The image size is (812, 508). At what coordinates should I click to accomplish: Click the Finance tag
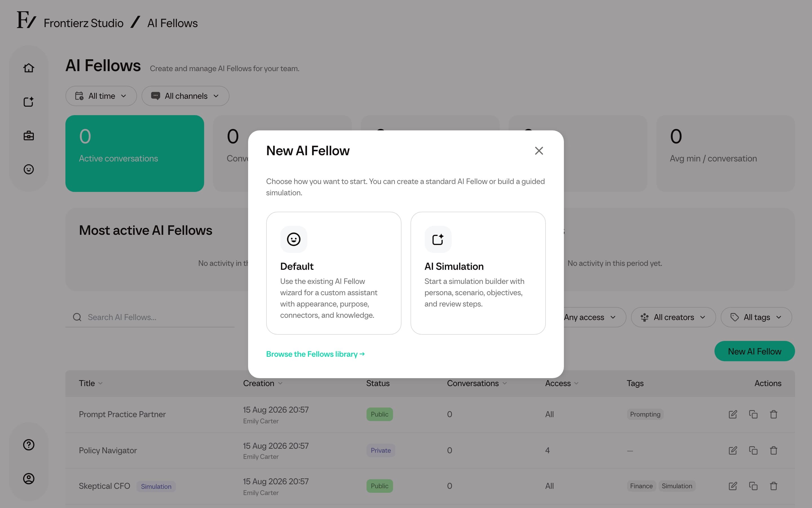coord(641,486)
